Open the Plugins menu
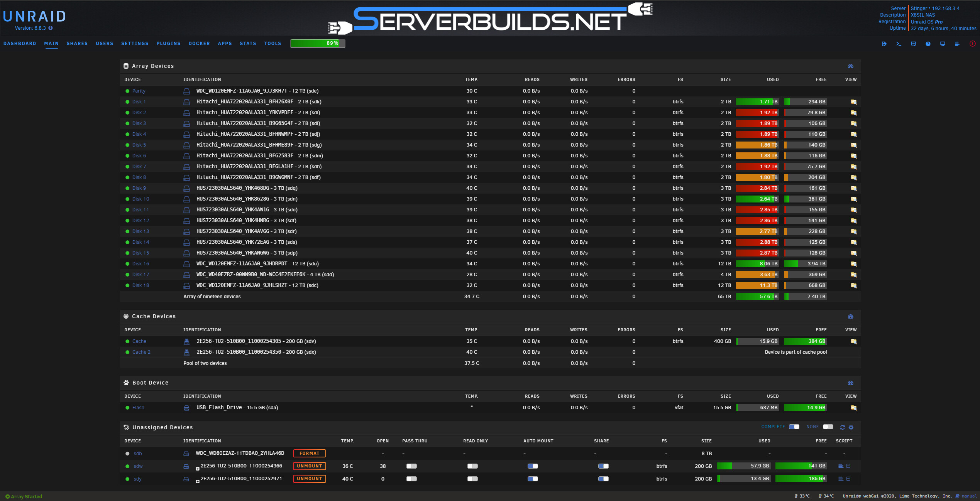The image size is (980, 501). [x=168, y=44]
